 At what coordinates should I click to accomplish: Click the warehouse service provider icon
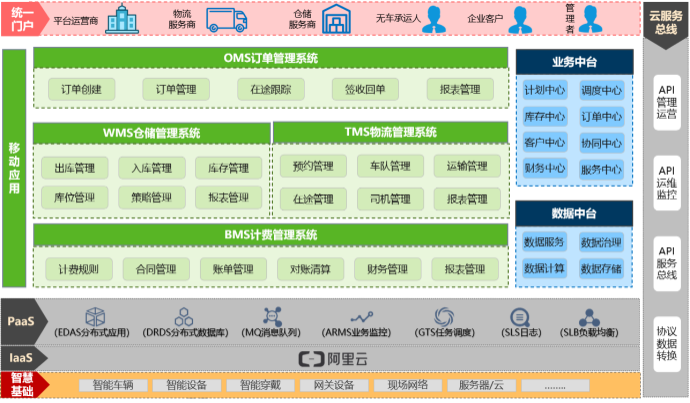[333, 19]
